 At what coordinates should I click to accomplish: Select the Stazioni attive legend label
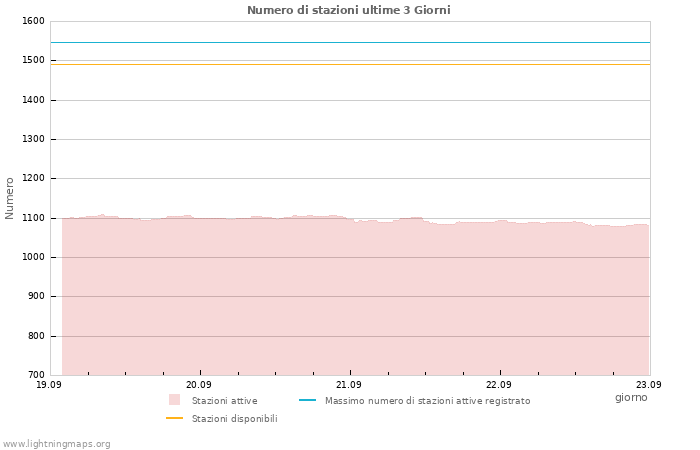pos(225,401)
